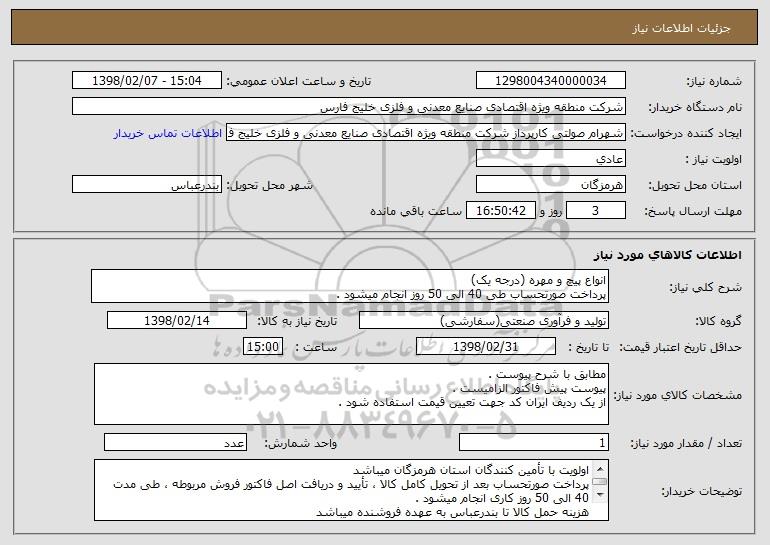770x545 pixels.
Task: Click the priority field عادی
Action: click(x=550, y=159)
